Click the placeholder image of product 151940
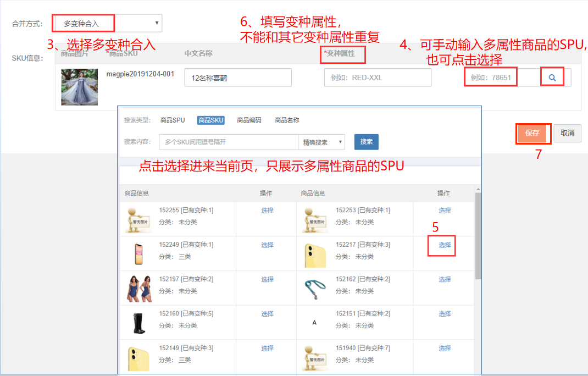The image size is (588, 376). [x=316, y=358]
